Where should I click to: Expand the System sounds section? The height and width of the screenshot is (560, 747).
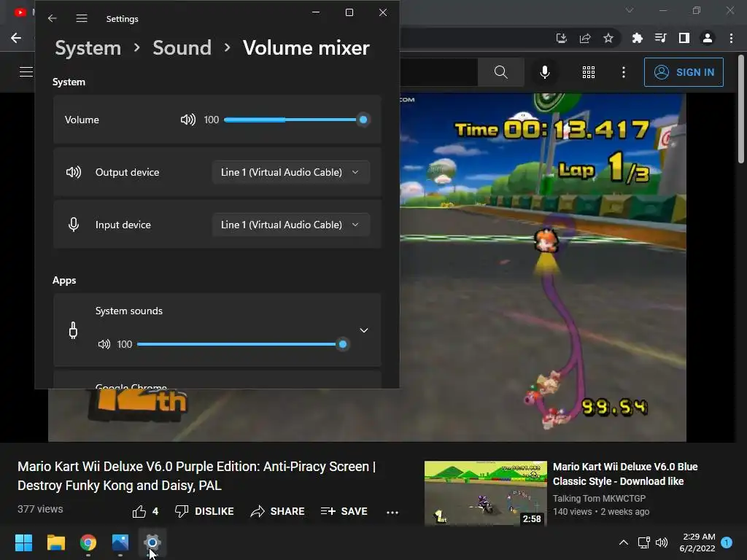point(363,330)
